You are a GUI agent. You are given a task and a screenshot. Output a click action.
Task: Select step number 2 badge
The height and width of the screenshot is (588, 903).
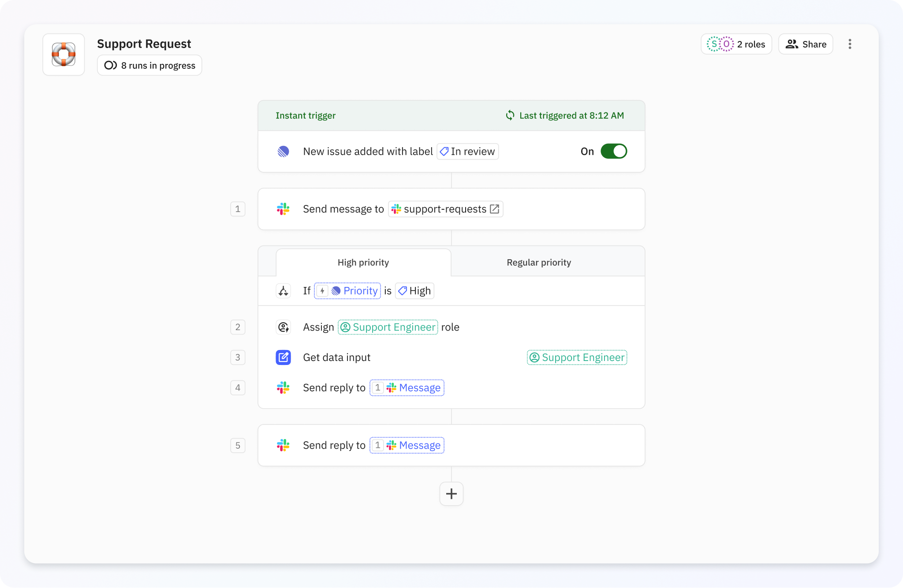click(x=238, y=327)
